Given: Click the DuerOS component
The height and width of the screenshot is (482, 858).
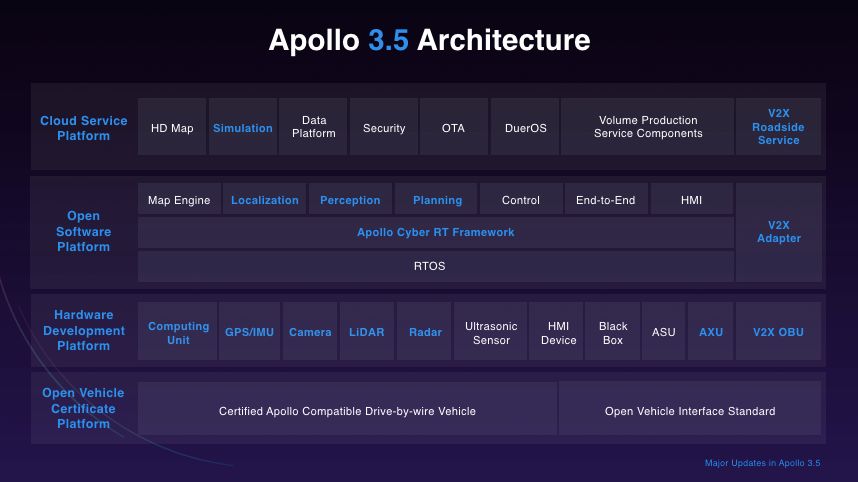Looking at the screenshot, I should click(524, 127).
